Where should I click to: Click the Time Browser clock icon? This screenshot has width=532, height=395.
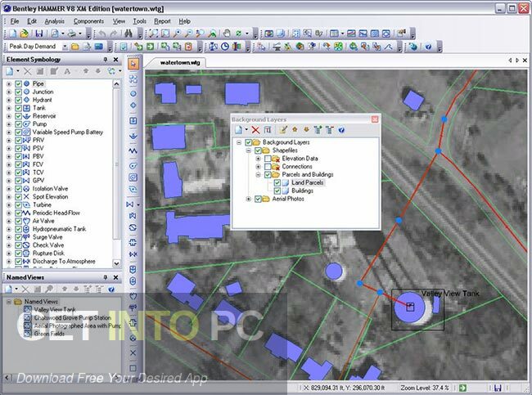coord(225,47)
